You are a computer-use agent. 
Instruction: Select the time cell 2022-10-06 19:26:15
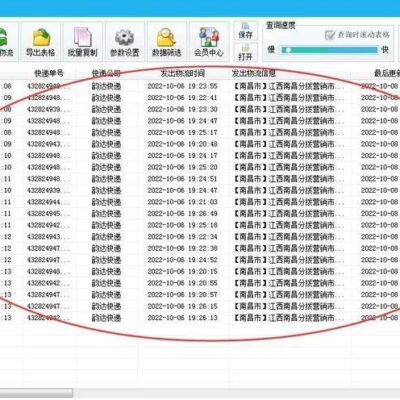(x=183, y=306)
